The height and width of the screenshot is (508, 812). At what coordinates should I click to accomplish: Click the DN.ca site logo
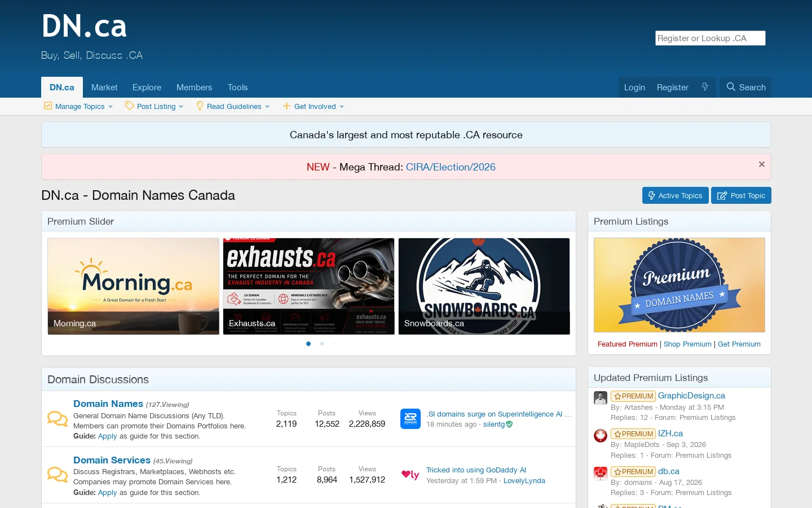coord(84,27)
